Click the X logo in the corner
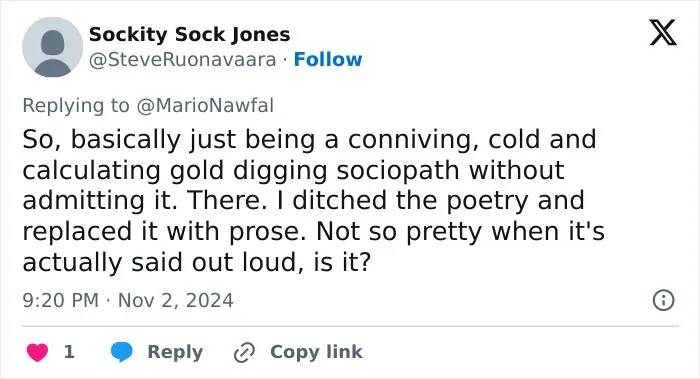The height and width of the screenshot is (379, 700). pos(663,32)
